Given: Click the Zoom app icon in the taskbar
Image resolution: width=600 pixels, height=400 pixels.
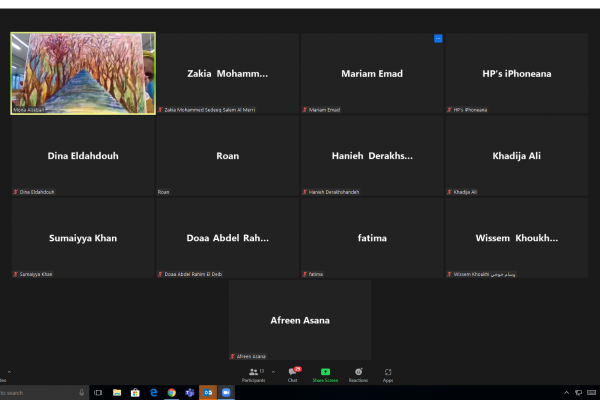Looking at the screenshot, I should click(x=226, y=393).
